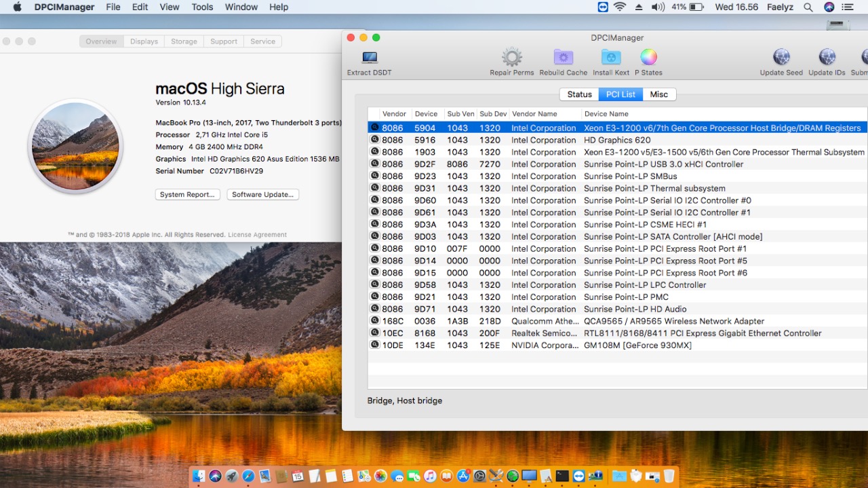The height and width of the screenshot is (488, 868).
Task: Open Service tab in About This Mac
Action: (x=262, y=41)
